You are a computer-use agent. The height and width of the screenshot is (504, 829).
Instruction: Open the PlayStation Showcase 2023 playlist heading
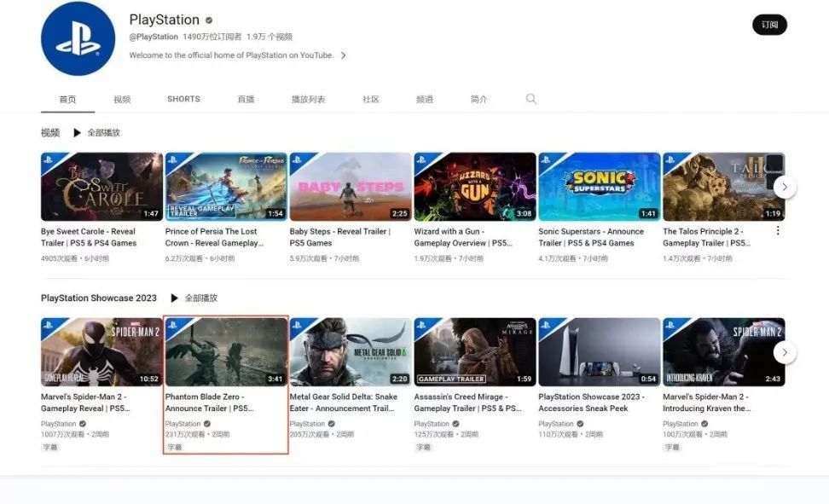pos(99,298)
